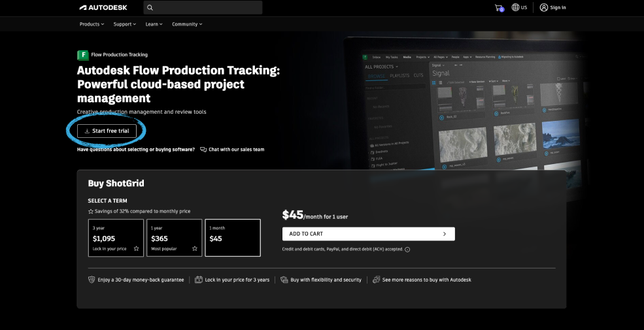The image size is (644, 330).
Task: Select the 1 year $365 term
Action: [174, 238]
